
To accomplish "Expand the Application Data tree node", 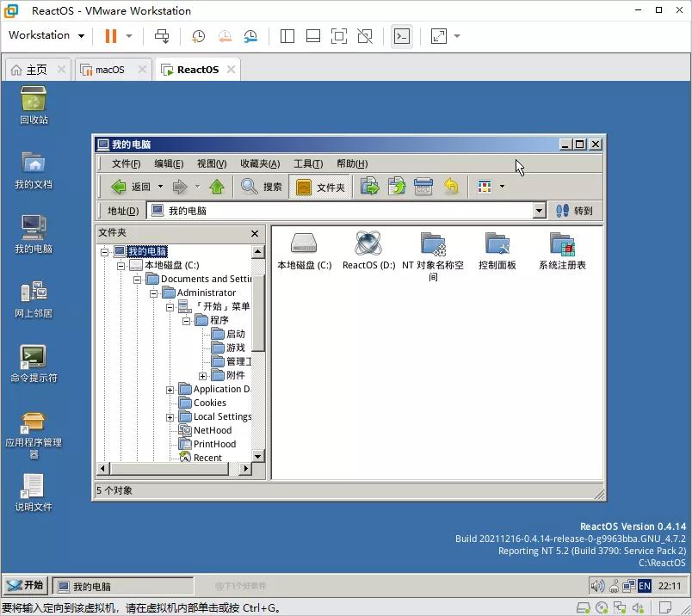I will pyautogui.click(x=170, y=389).
